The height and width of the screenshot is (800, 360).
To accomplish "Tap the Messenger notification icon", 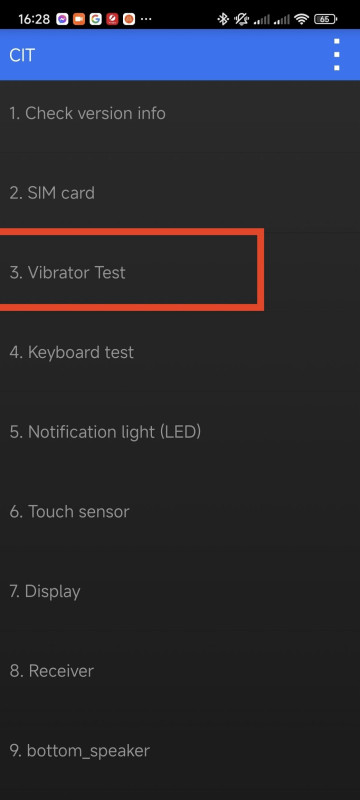I will tap(62, 19).
